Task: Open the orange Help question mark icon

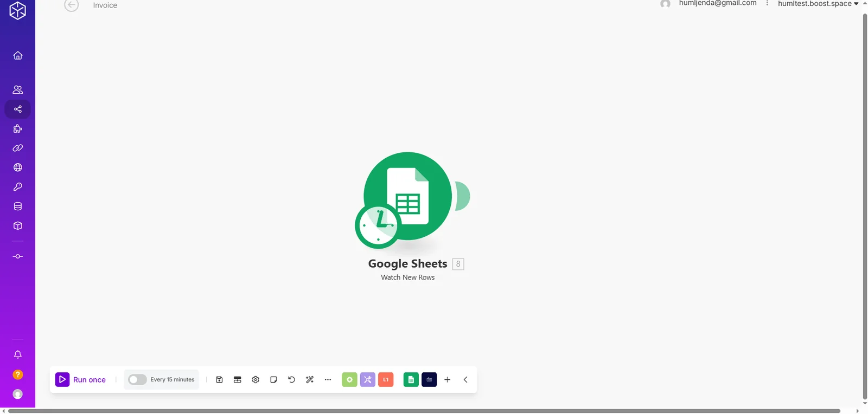Action: coord(18,374)
